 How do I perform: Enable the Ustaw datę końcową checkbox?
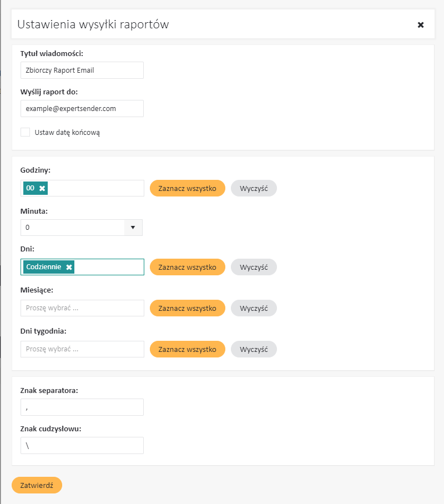pyautogui.click(x=26, y=132)
